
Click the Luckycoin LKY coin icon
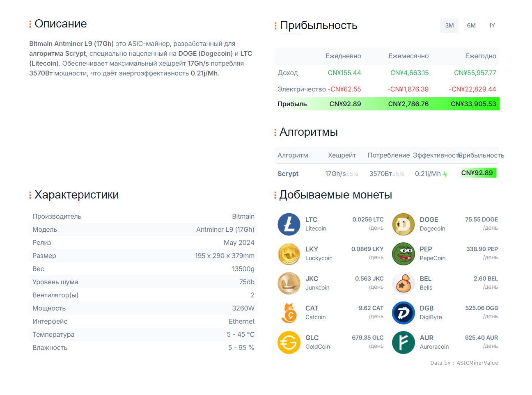point(289,254)
